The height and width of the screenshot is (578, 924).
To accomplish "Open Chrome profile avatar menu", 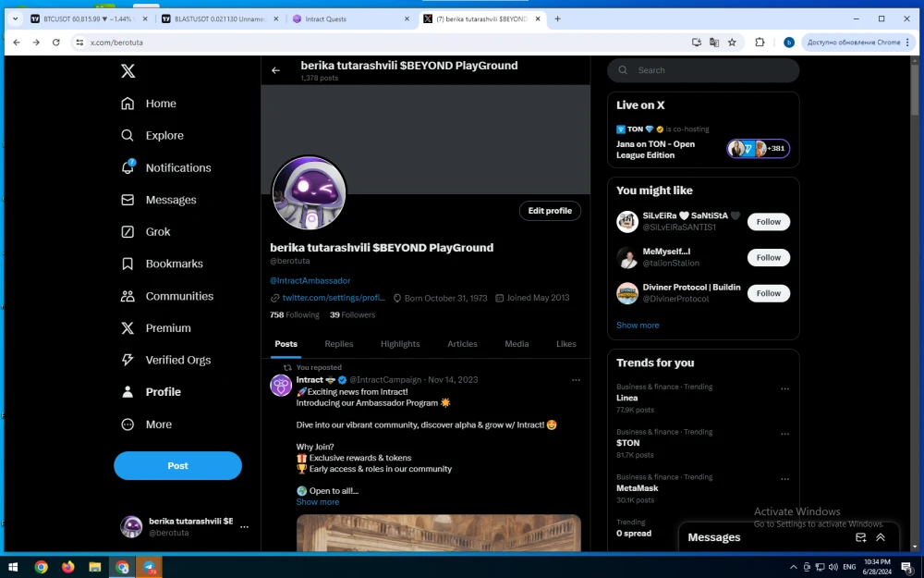I will (789, 43).
